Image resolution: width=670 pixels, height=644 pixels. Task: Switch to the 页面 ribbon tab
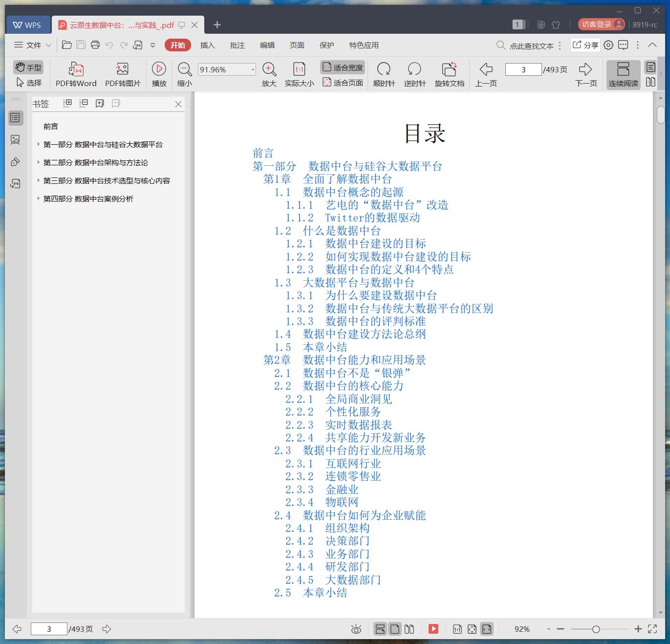pyautogui.click(x=297, y=45)
